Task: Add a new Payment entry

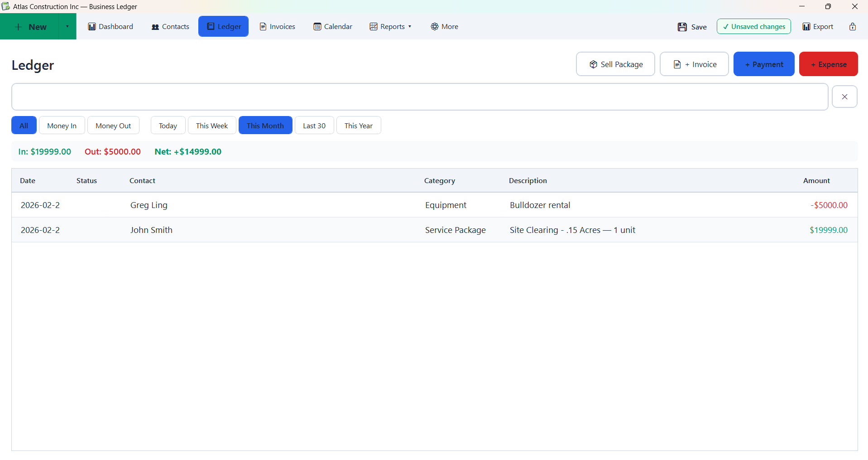Action: (763, 64)
